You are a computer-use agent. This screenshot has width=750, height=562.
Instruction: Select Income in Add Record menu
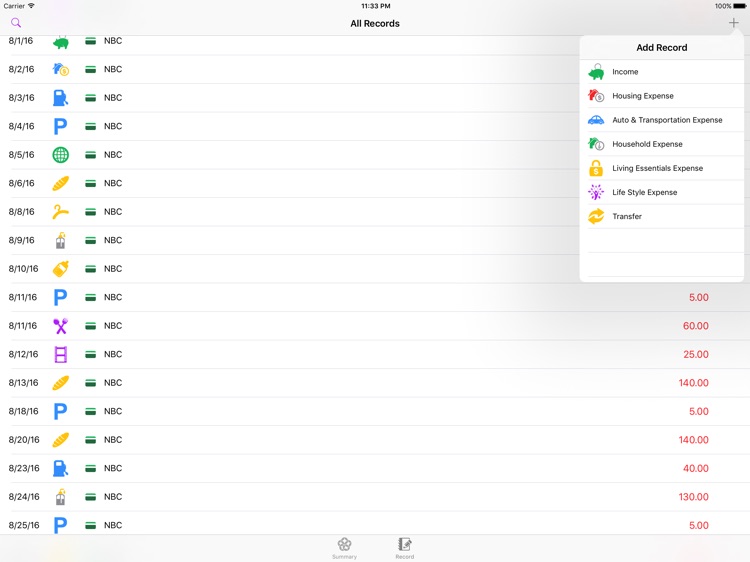[662, 72]
